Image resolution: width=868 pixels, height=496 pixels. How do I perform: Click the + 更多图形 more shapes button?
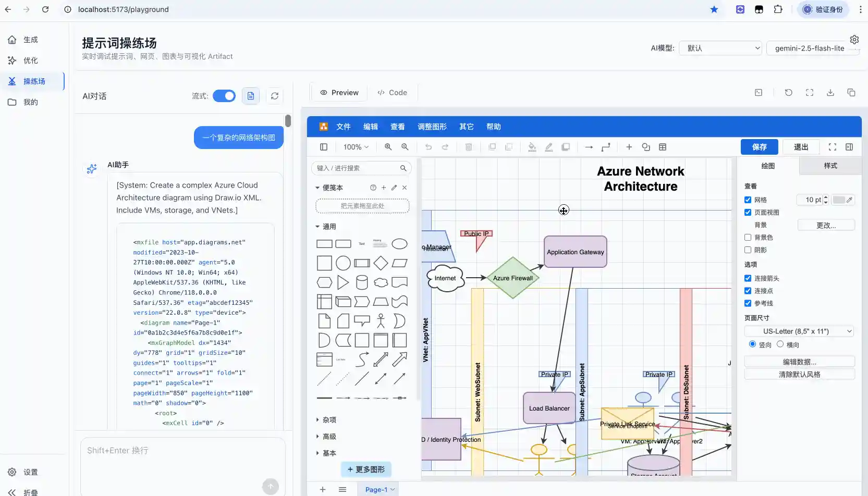tap(366, 469)
